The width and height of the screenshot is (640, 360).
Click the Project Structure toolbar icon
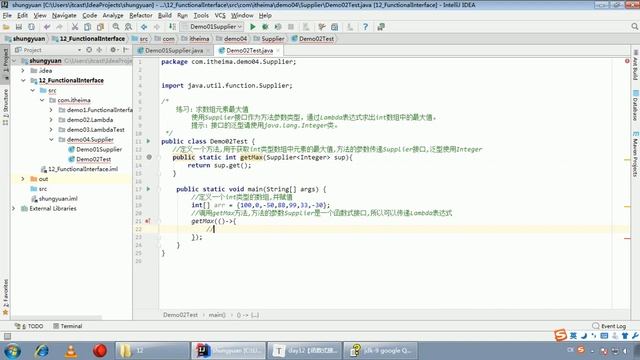pos(335,27)
